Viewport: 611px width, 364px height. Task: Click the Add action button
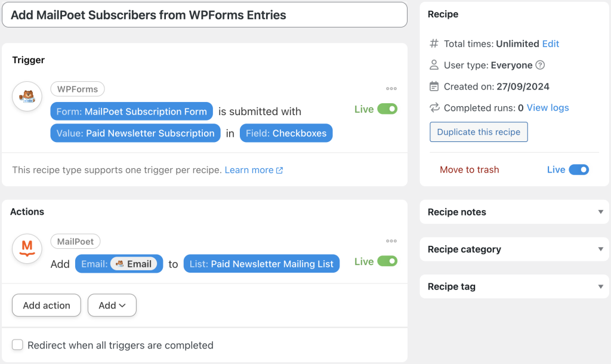(x=46, y=305)
